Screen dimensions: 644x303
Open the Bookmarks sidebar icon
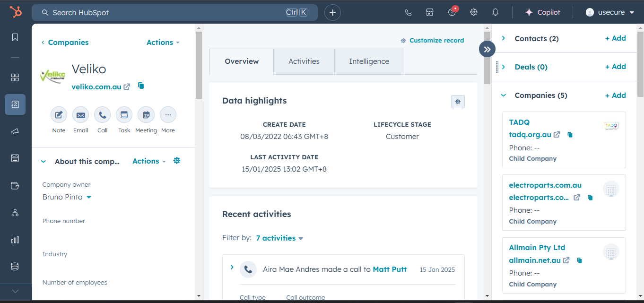pyautogui.click(x=15, y=37)
